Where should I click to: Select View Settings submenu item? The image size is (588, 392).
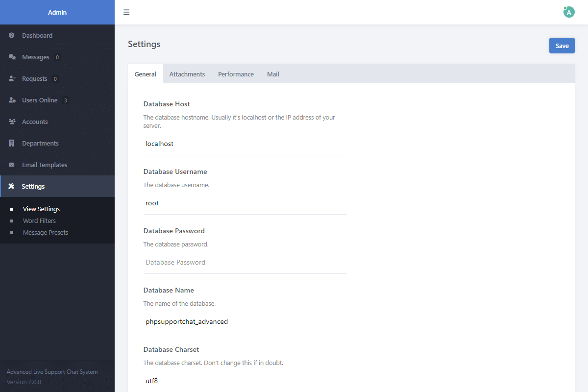(x=41, y=209)
